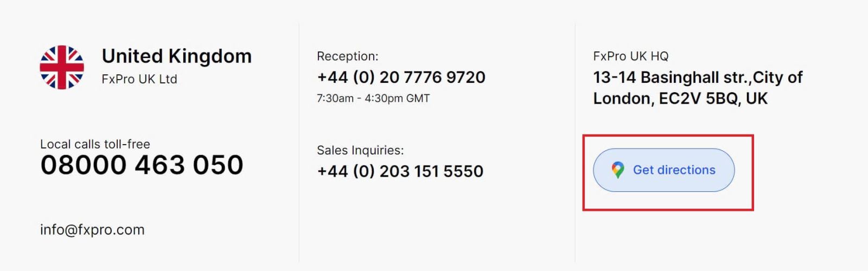
Task: Click the FxPro UK HQ label
Action: 630,56
